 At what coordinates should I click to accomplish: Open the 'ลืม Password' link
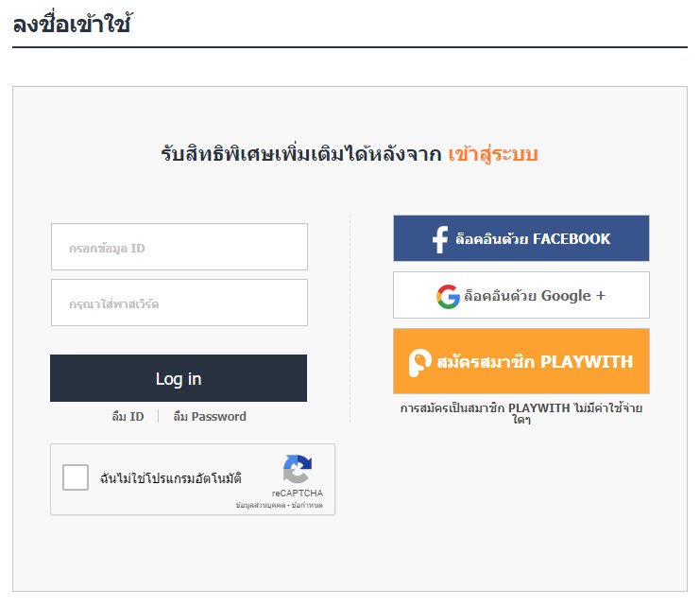pyautogui.click(x=210, y=416)
